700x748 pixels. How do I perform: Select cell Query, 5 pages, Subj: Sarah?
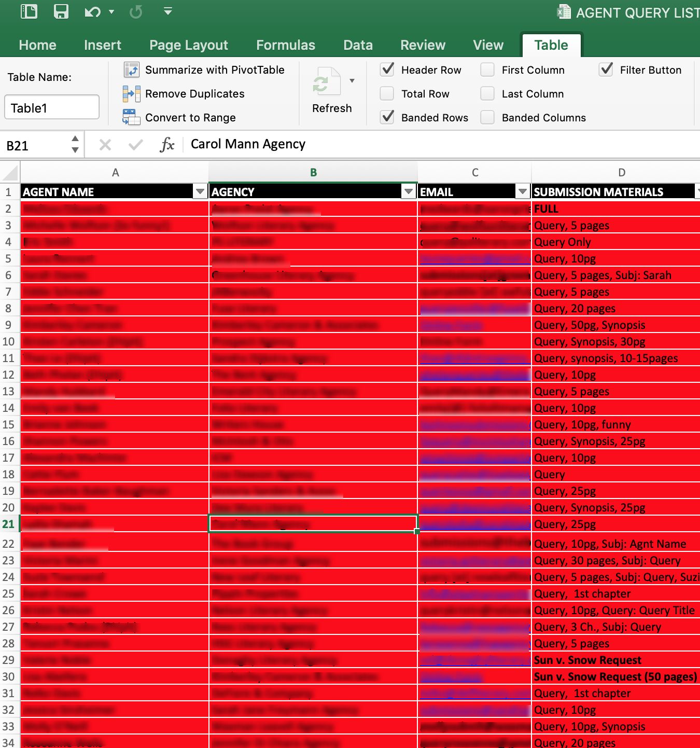coord(616,275)
